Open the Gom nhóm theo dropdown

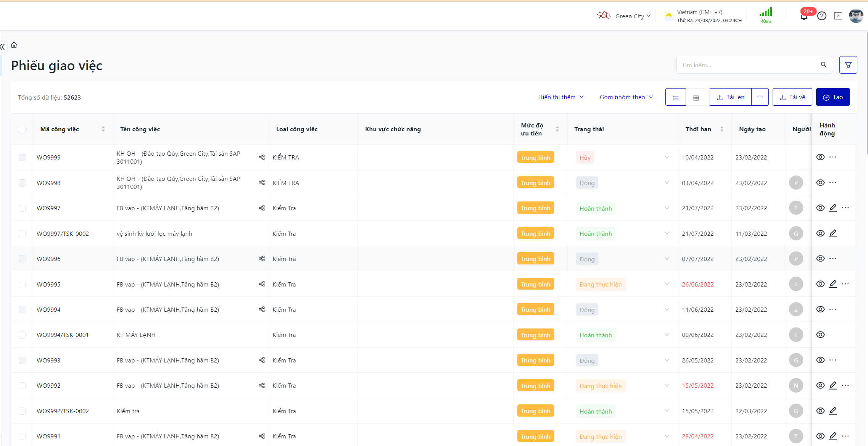pyautogui.click(x=626, y=97)
